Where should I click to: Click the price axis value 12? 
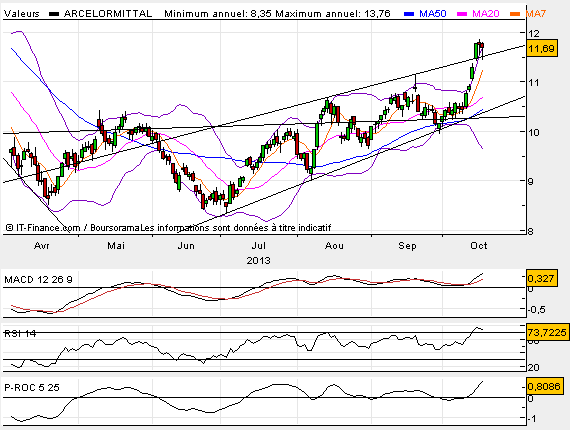click(x=534, y=34)
